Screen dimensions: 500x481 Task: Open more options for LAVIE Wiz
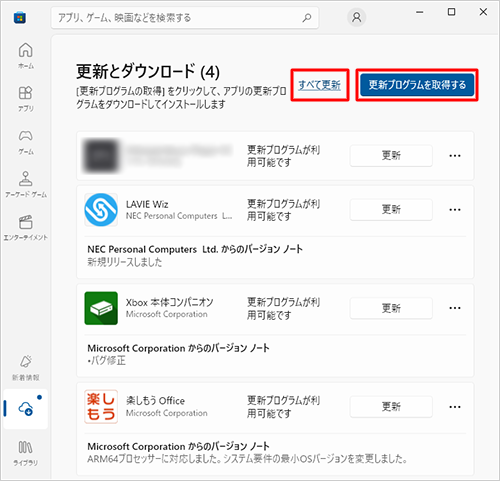point(455,210)
